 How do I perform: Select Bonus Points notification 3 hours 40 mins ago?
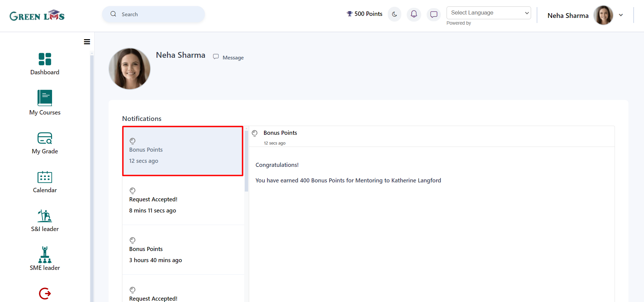click(183, 250)
